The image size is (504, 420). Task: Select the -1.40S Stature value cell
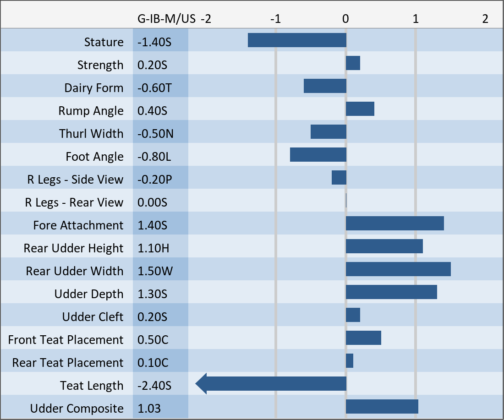coord(154,42)
